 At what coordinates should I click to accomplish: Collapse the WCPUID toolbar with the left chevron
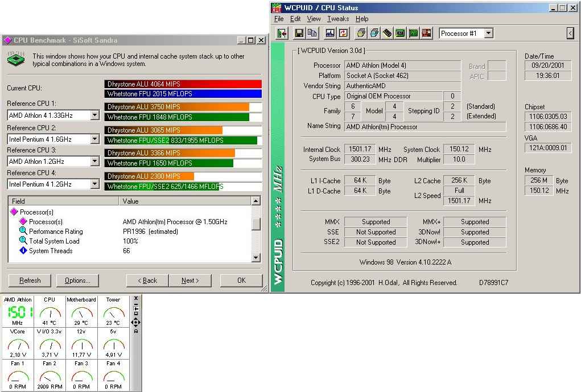click(x=570, y=34)
